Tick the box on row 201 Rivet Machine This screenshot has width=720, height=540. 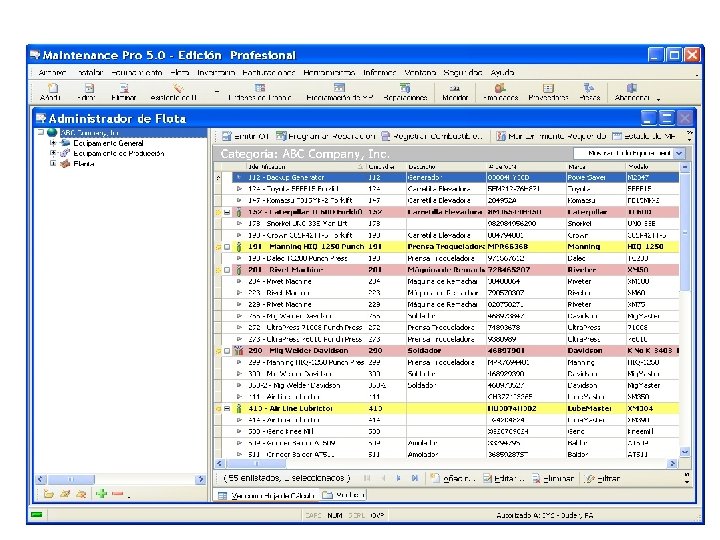[227, 270]
